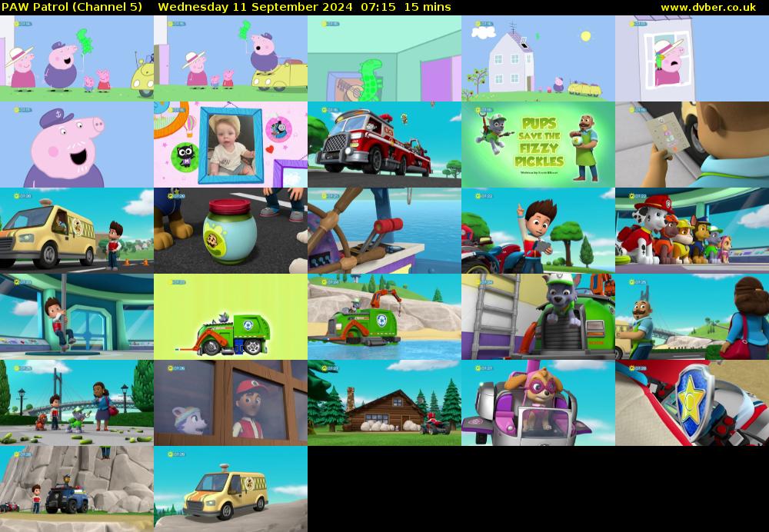Select thumbnail of Mr Porter facing Mayor Goodway
The width and height of the screenshot is (769, 532).
click(x=692, y=317)
